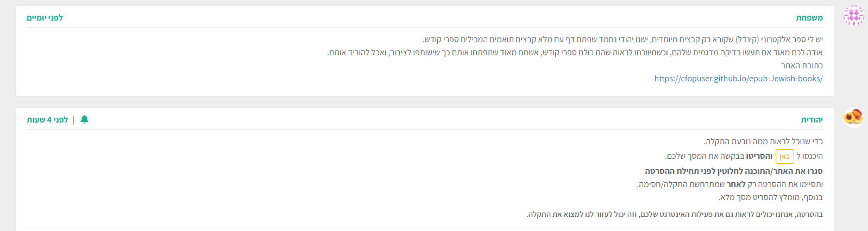
Task: Click the bold word "והסריטו"
Action: click(x=759, y=156)
